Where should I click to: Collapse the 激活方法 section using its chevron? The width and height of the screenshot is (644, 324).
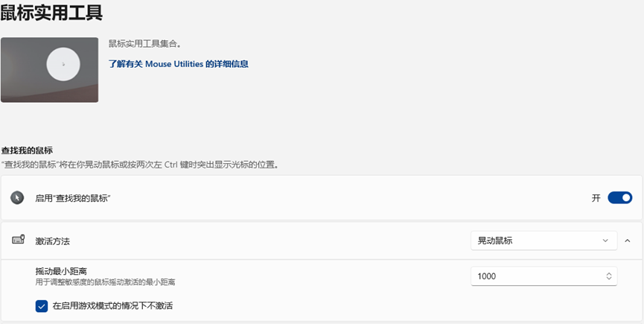pyautogui.click(x=627, y=241)
